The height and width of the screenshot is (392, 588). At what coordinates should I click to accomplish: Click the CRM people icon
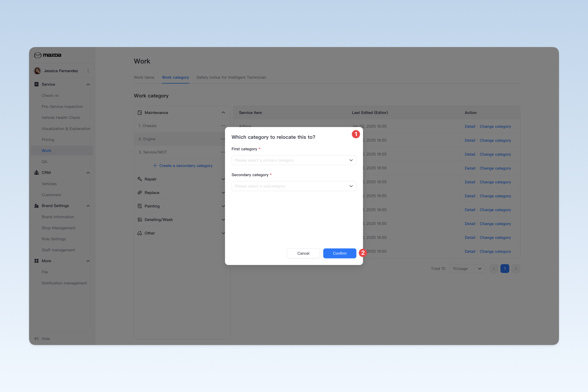pos(36,173)
